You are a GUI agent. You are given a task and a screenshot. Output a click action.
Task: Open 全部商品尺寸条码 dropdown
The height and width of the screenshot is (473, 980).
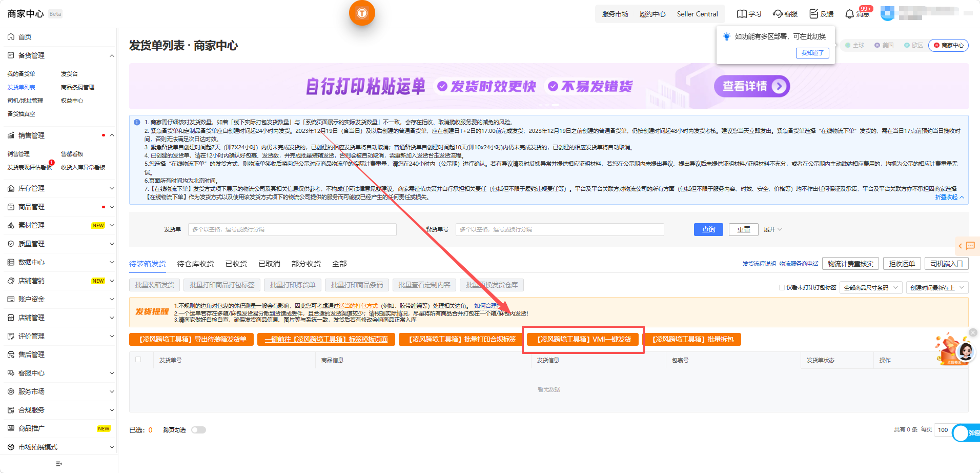click(871, 288)
